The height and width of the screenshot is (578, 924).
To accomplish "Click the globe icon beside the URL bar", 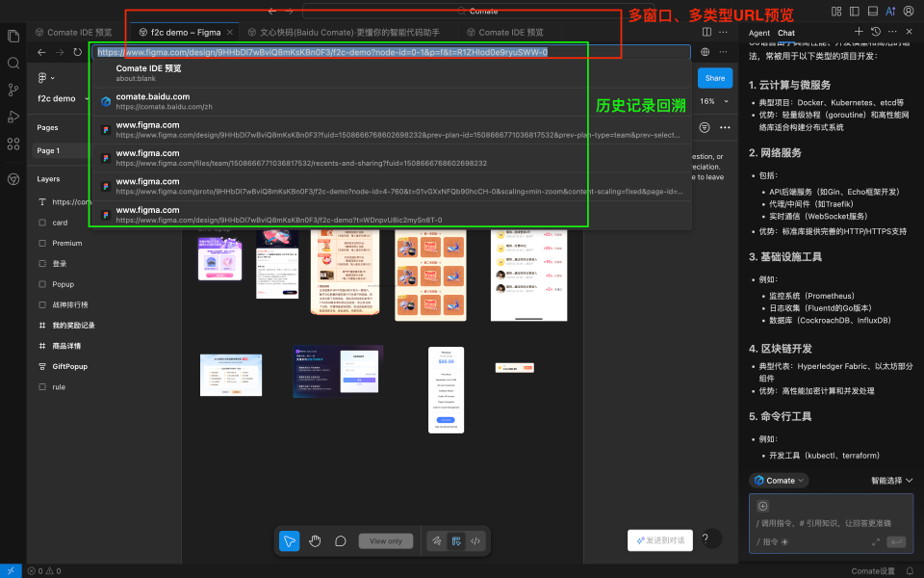I will (x=705, y=52).
